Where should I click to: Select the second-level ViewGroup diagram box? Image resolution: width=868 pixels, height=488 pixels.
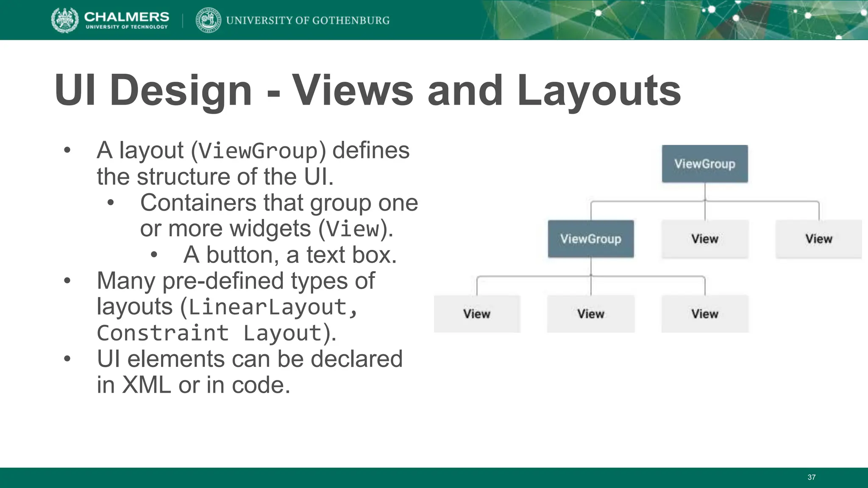591,239
